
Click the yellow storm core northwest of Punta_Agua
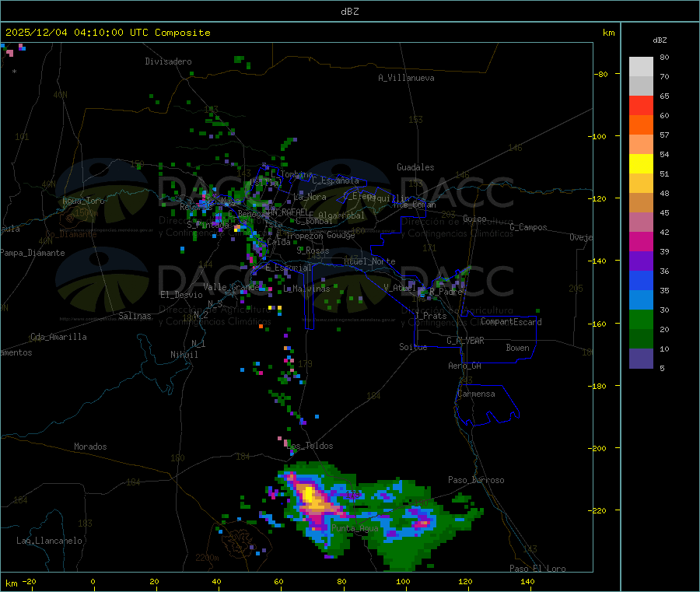coord(309,495)
